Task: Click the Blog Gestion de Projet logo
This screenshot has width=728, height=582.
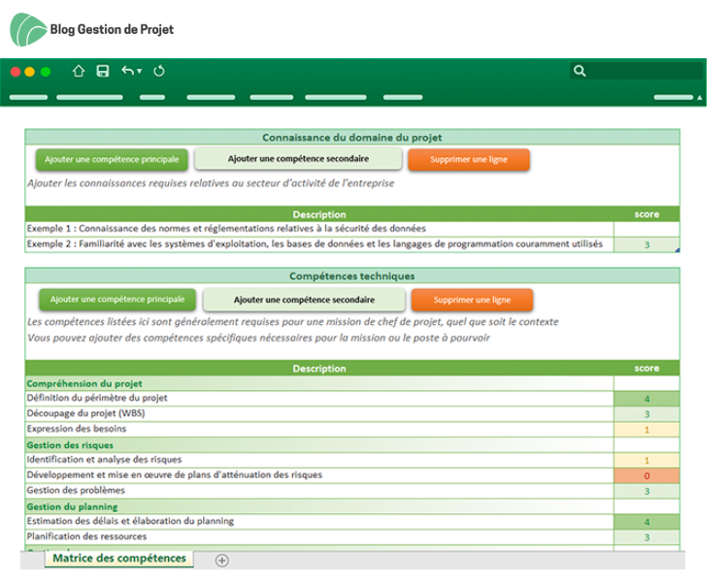Action: tap(92, 29)
